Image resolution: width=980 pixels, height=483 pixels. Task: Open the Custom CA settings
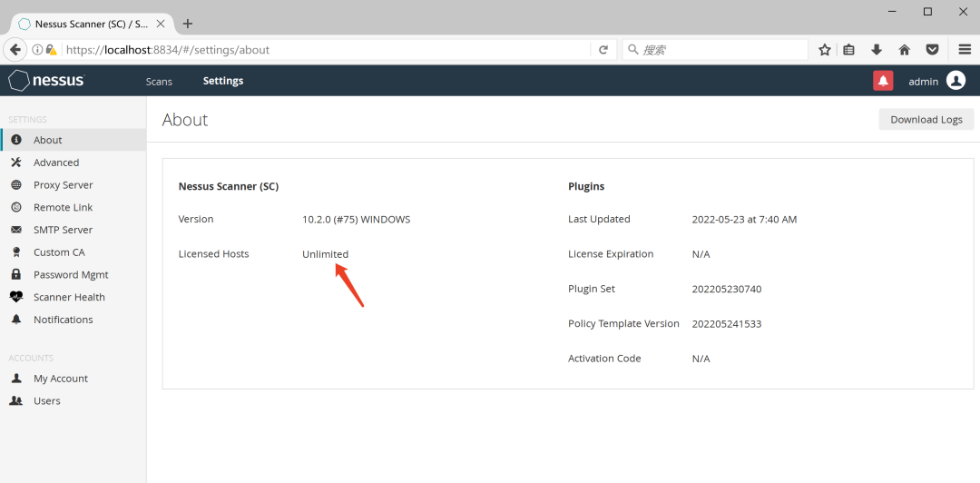coord(73,252)
